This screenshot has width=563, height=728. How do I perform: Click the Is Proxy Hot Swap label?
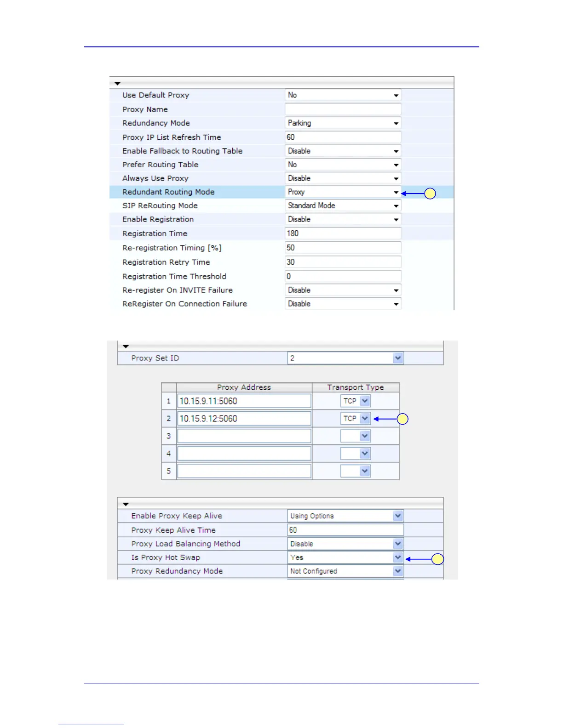tap(166, 557)
